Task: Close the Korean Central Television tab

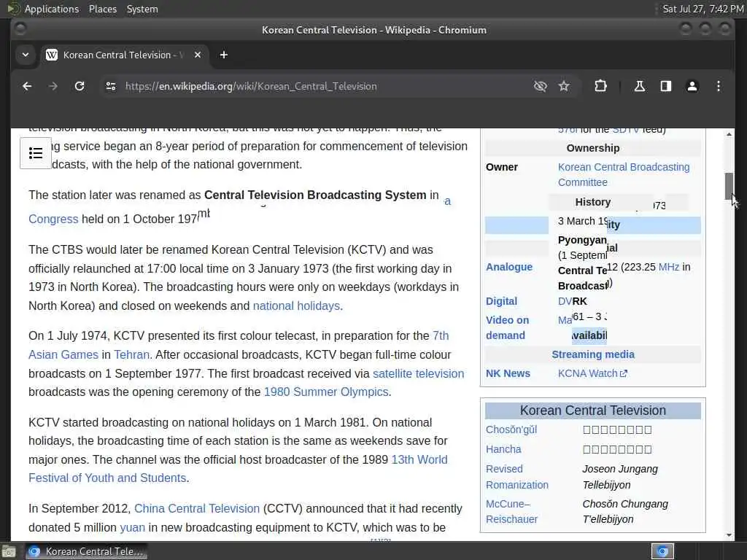Action: [198, 55]
